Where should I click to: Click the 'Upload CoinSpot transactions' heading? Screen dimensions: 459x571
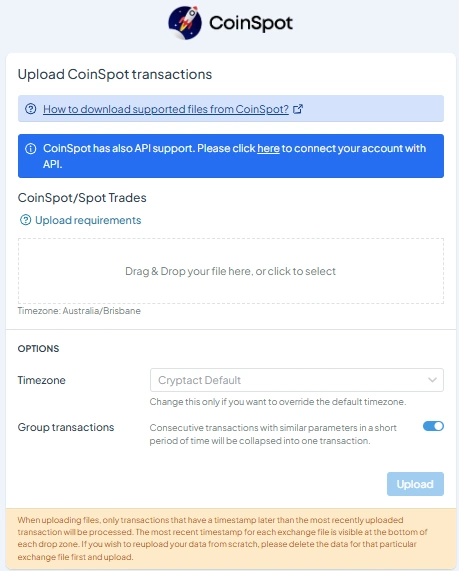[x=115, y=74]
